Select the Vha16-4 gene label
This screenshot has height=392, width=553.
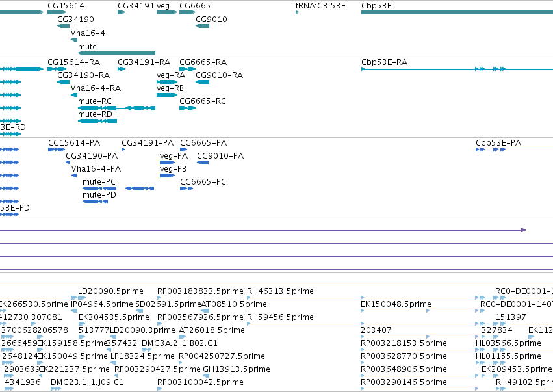(88, 33)
